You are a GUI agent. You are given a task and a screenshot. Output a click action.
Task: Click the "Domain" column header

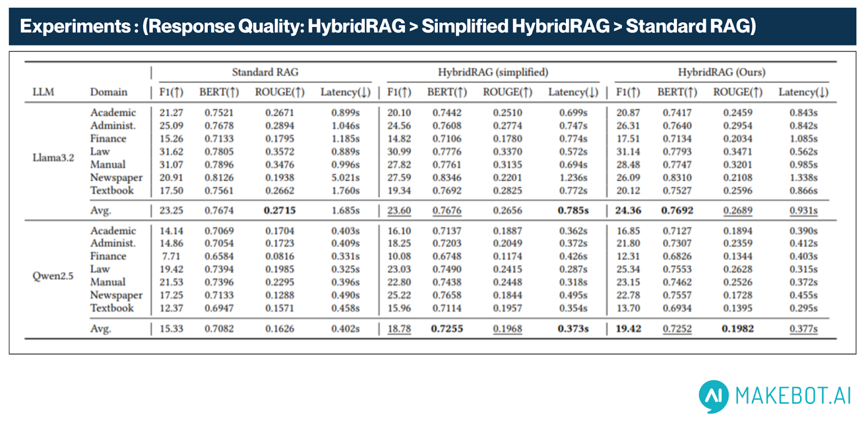(109, 92)
